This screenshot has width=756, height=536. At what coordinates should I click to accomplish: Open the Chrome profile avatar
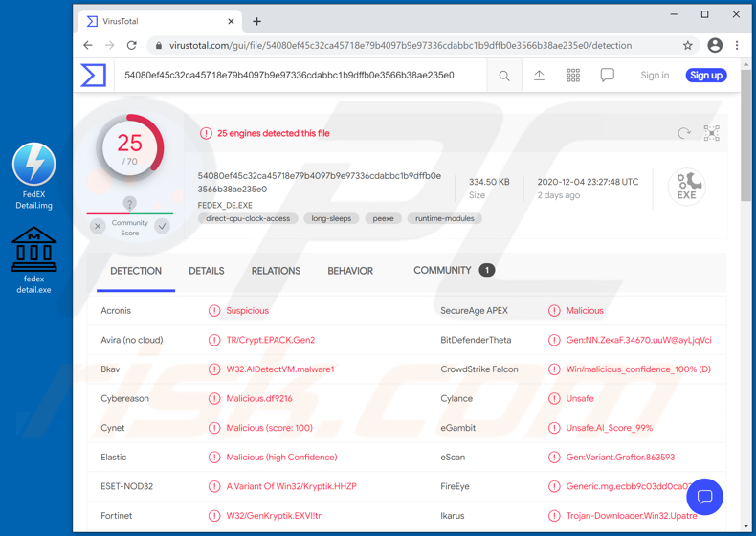tap(715, 45)
